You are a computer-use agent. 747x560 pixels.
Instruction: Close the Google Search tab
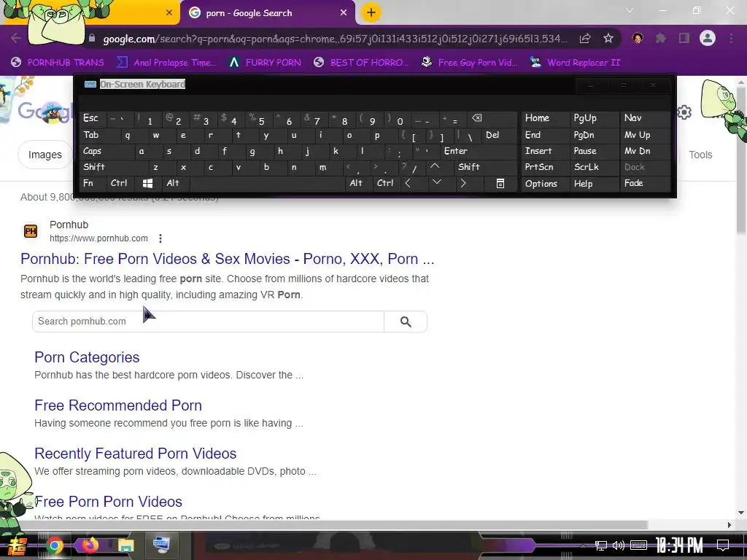[344, 13]
